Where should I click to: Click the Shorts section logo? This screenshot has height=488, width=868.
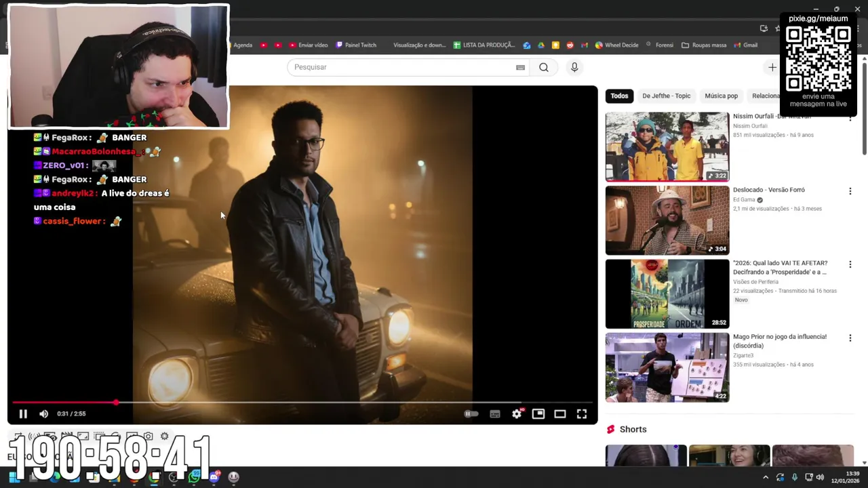(x=610, y=429)
